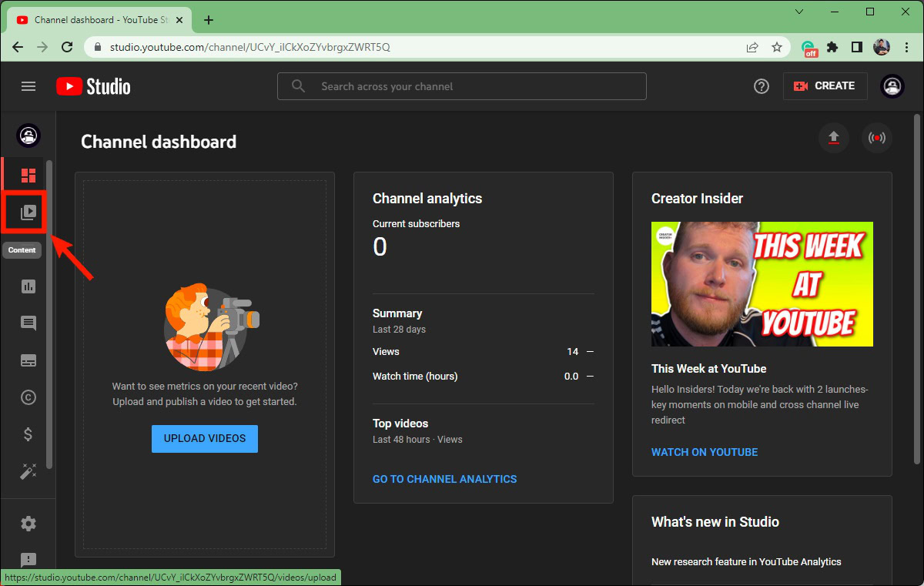Screen dimensions: 924x586
Task: Open the Subtitles icon in sidebar
Action: coord(28,360)
